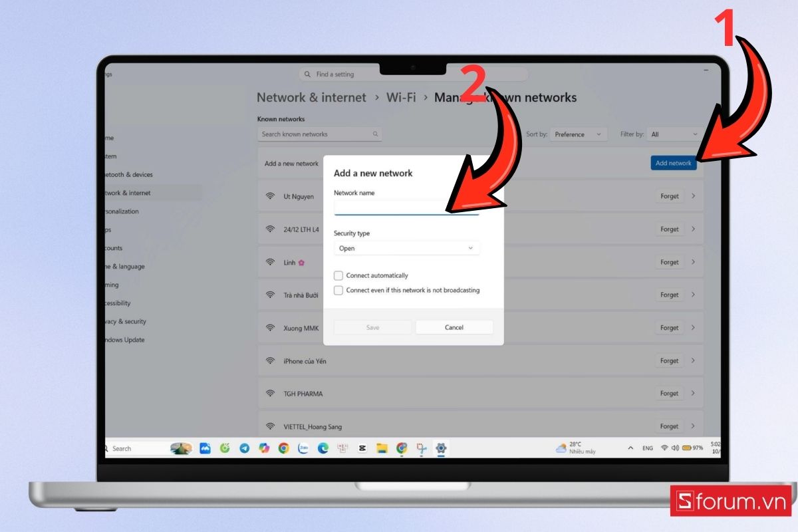Click the Wi-Fi icon in the system tray
The image size is (798, 532).
pos(664,448)
